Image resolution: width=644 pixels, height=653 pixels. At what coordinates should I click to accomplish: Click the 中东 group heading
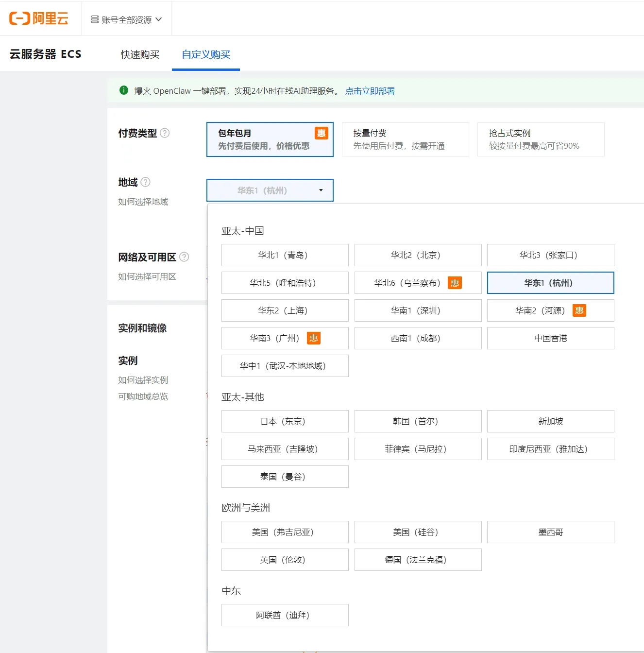tap(231, 591)
